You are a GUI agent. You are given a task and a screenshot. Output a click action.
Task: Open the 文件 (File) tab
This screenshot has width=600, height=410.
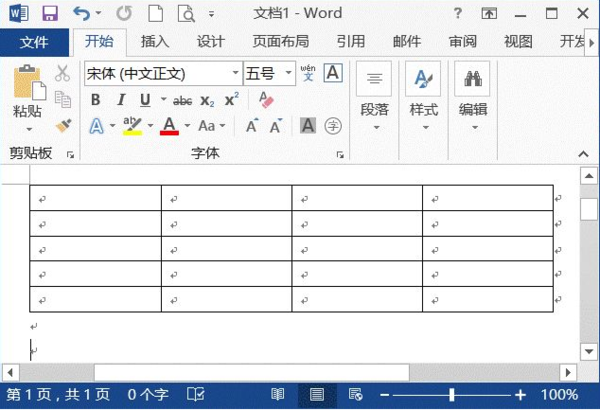pyautogui.click(x=34, y=41)
